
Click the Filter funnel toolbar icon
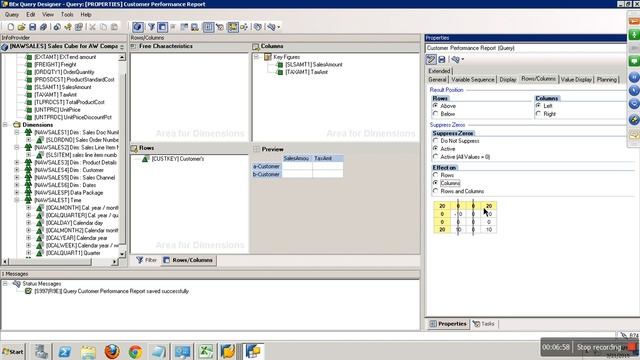pos(151,27)
